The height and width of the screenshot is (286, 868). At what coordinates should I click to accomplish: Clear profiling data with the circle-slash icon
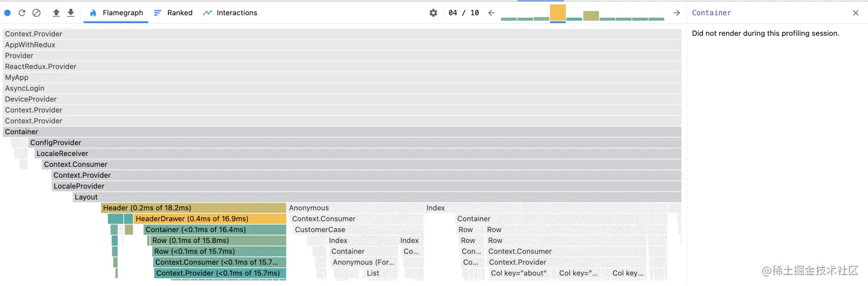pos(36,13)
